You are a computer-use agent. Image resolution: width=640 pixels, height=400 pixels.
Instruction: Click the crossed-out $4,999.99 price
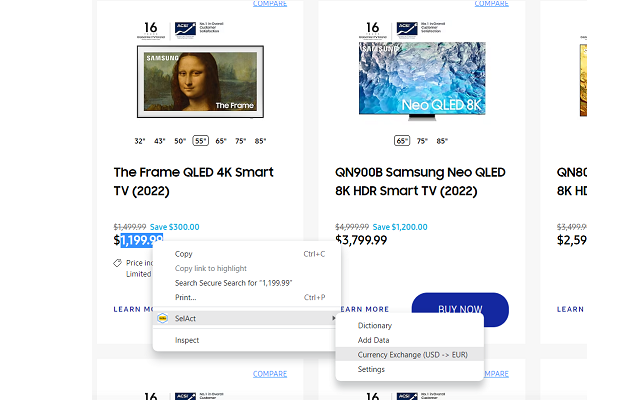[352, 227]
